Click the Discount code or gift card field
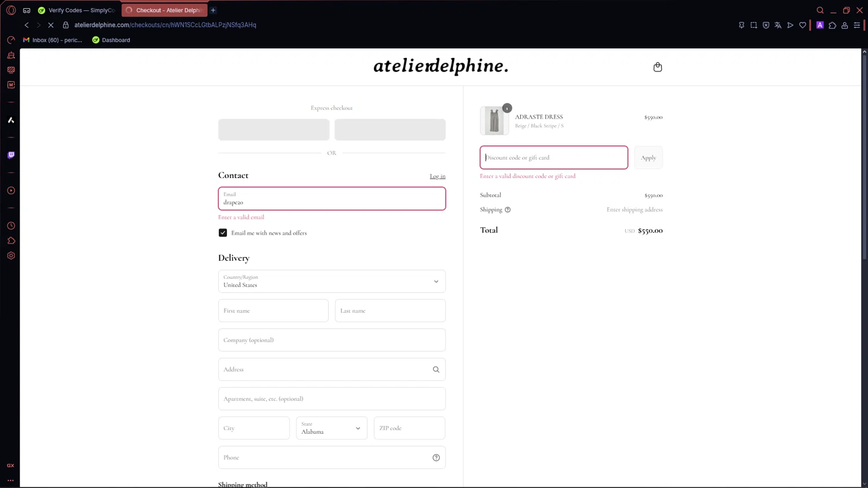The width and height of the screenshot is (868, 488). point(554,157)
